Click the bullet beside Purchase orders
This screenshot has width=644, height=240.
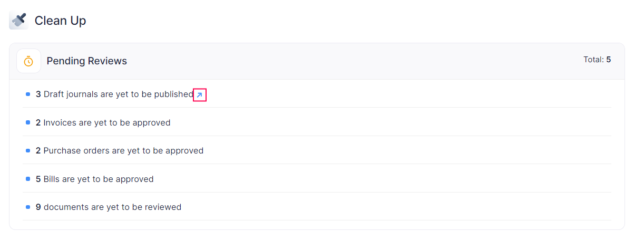(x=28, y=151)
